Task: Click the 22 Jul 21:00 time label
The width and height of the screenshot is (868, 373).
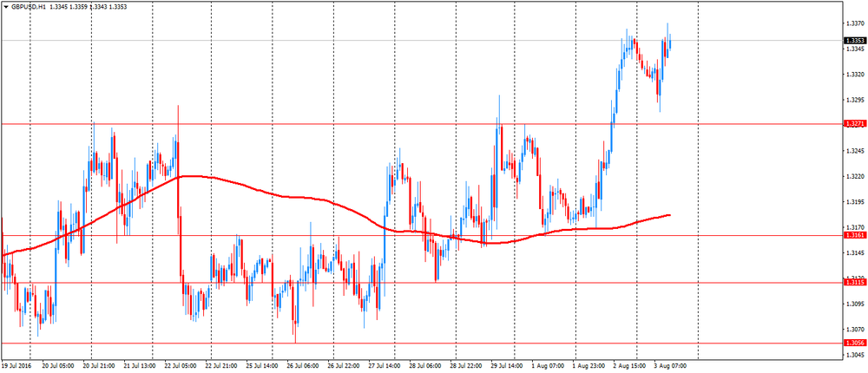Action: 221,366
